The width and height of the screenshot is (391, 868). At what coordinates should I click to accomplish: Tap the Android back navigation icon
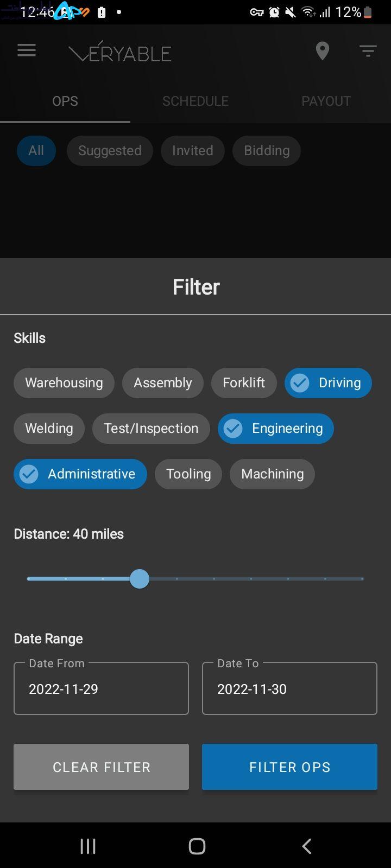point(307,846)
